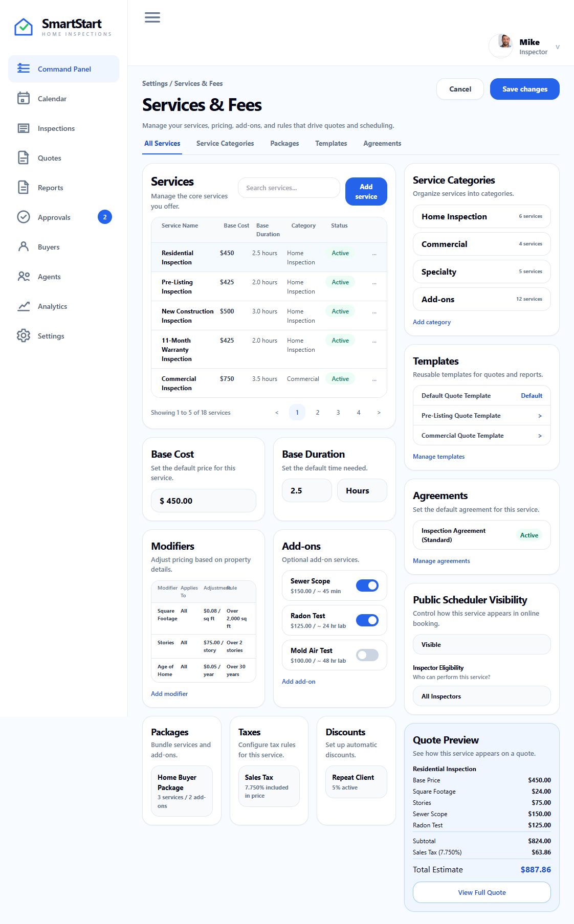The image size is (574, 924).
Task: Toggle the Radon Test add-on off
Action: click(x=367, y=620)
